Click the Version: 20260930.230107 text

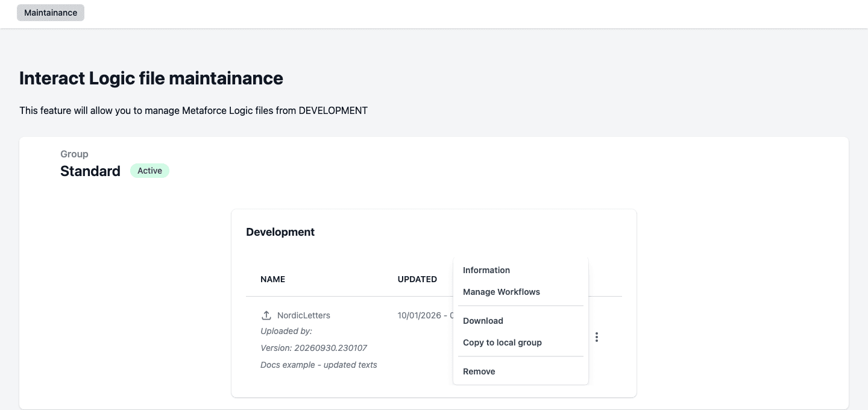pyautogui.click(x=314, y=348)
